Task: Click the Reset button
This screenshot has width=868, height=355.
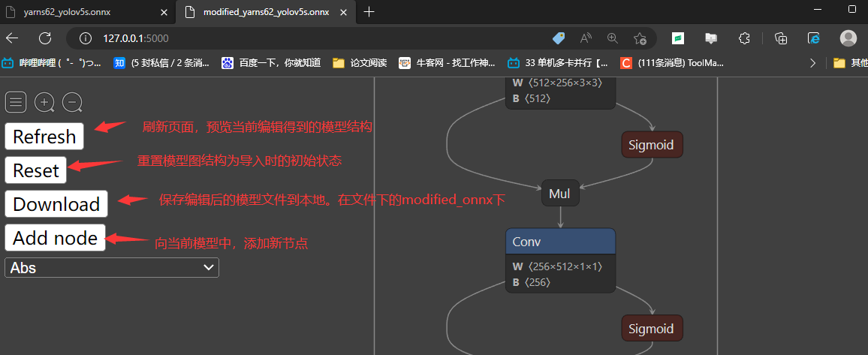Action: (36, 170)
